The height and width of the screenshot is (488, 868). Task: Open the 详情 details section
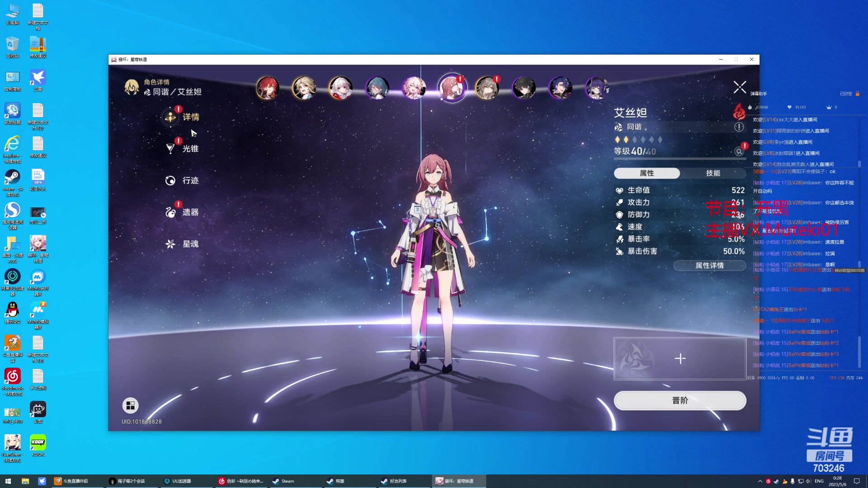tap(182, 117)
